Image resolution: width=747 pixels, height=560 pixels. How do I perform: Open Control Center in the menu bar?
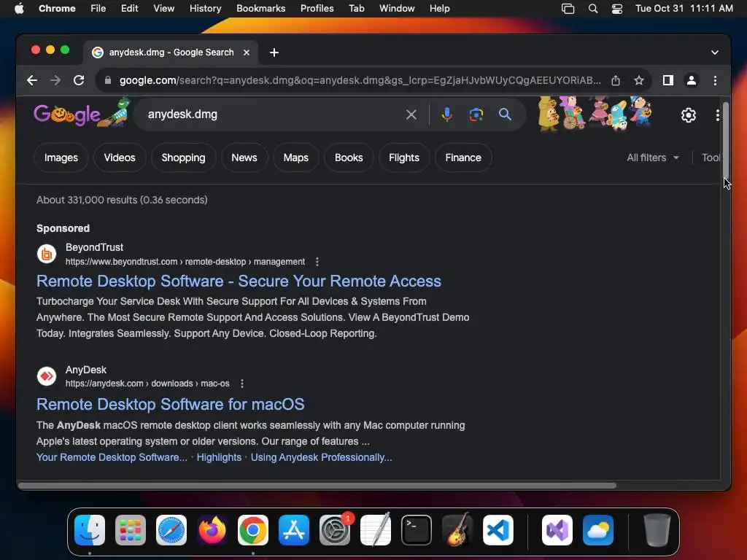click(617, 9)
